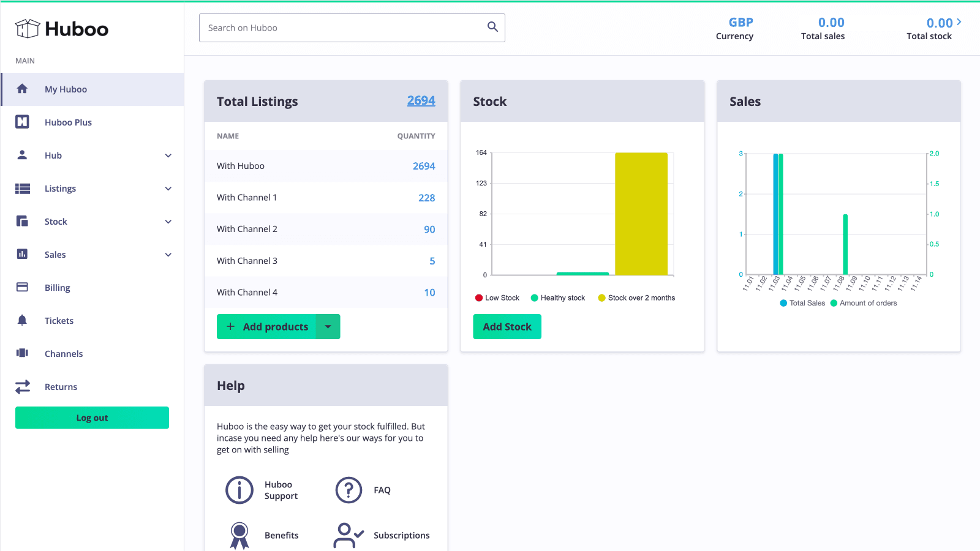Select the Billing card icon in sidebar
This screenshot has height=551, width=980.
pyautogui.click(x=22, y=287)
